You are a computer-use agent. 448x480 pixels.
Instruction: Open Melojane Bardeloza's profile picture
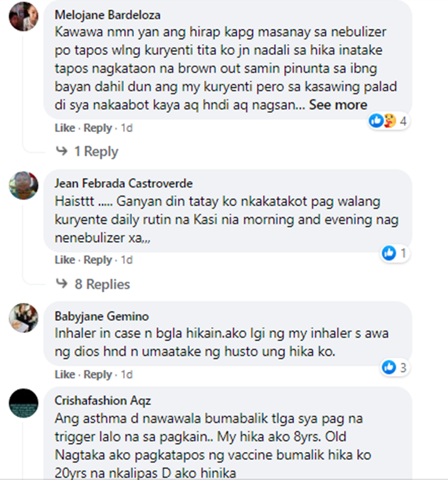pos(23,17)
